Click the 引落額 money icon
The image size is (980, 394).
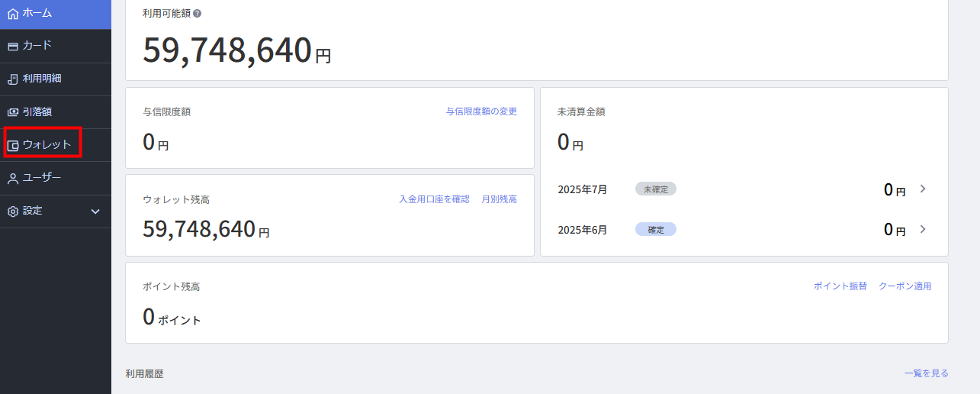(x=12, y=111)
